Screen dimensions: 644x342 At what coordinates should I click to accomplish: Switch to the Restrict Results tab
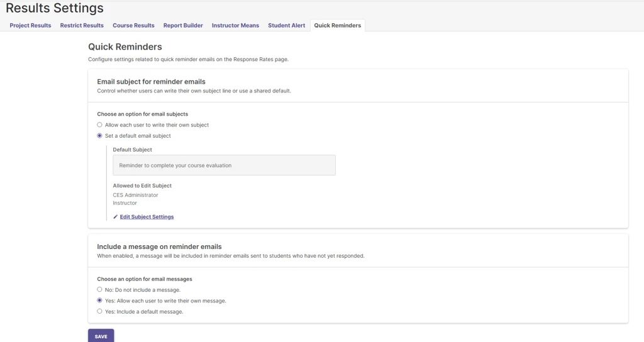[x=82, y=25]
